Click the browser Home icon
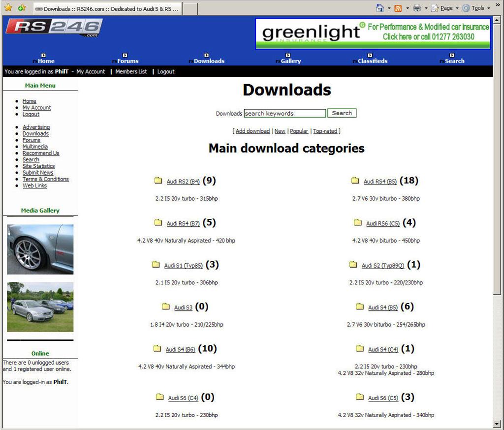 (379, 8)
